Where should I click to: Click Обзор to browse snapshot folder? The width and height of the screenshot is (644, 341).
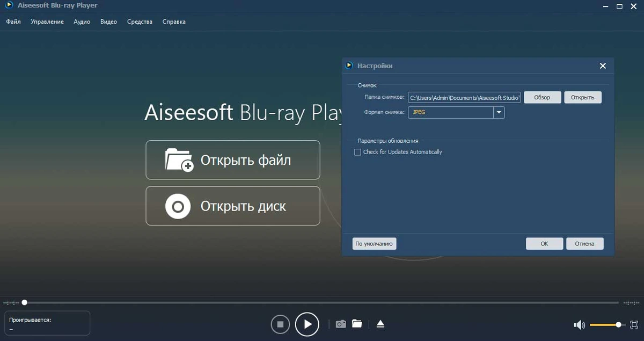click(542, 97)
